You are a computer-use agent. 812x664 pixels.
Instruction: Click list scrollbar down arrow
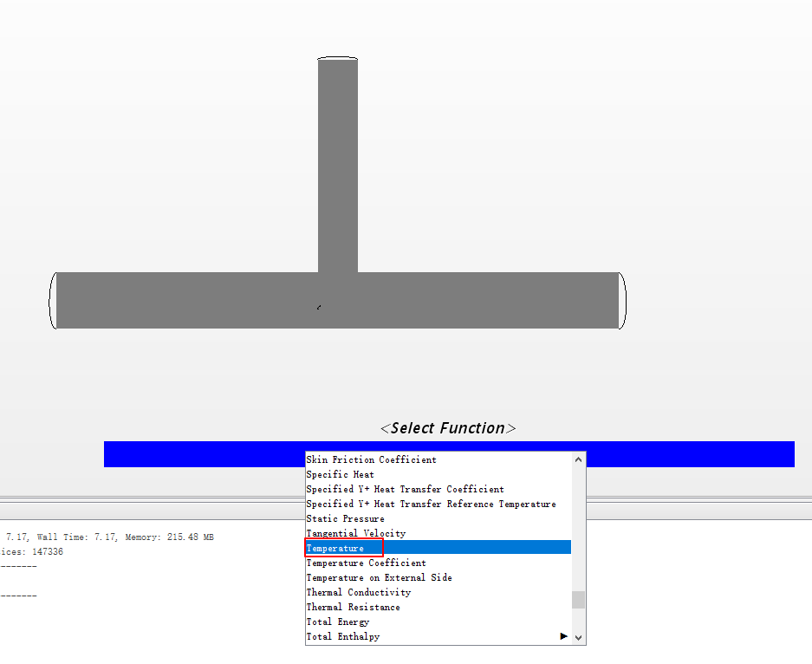coord(578,638)
